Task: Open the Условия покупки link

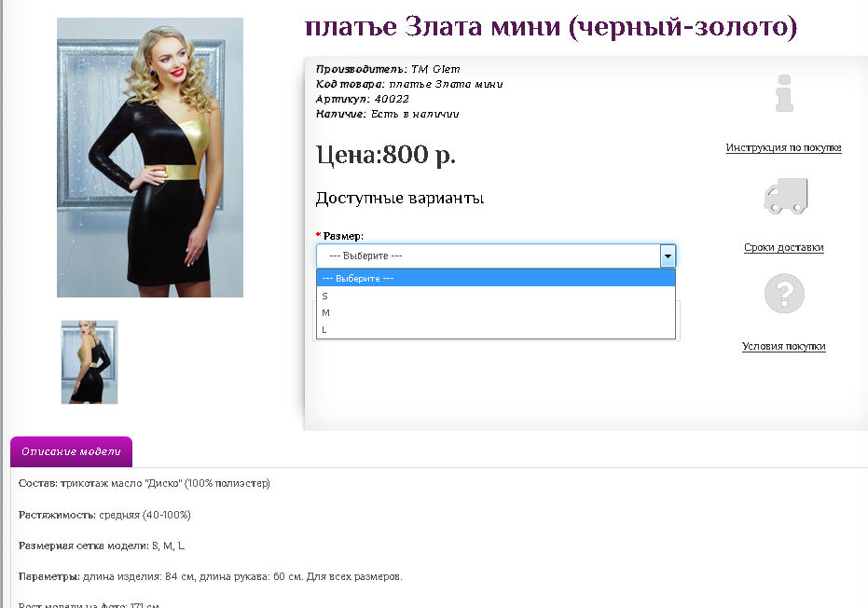Action: coord(784,346)
